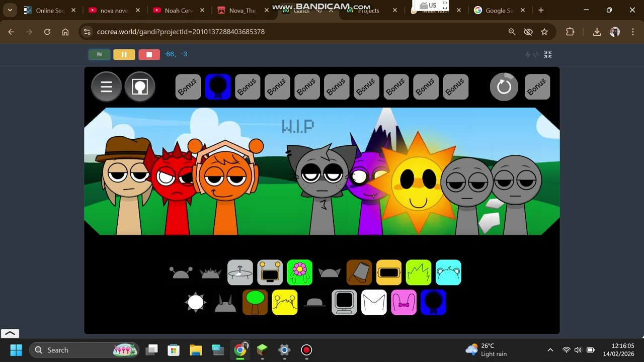Screen dimensions: 644x362
Task: Open the hamburger menu in the game
Action: [x=106, y=87]
